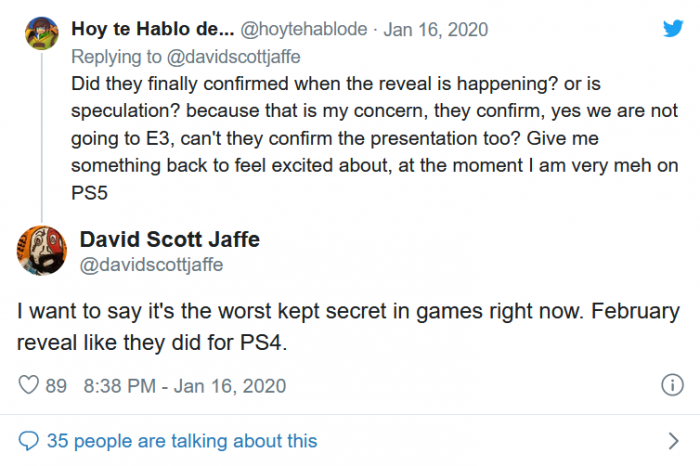This screenshot has height=466, width=700.
Task: Like the tweet with the heart icon
Action: pyautogui.click(x=29, y=385)
